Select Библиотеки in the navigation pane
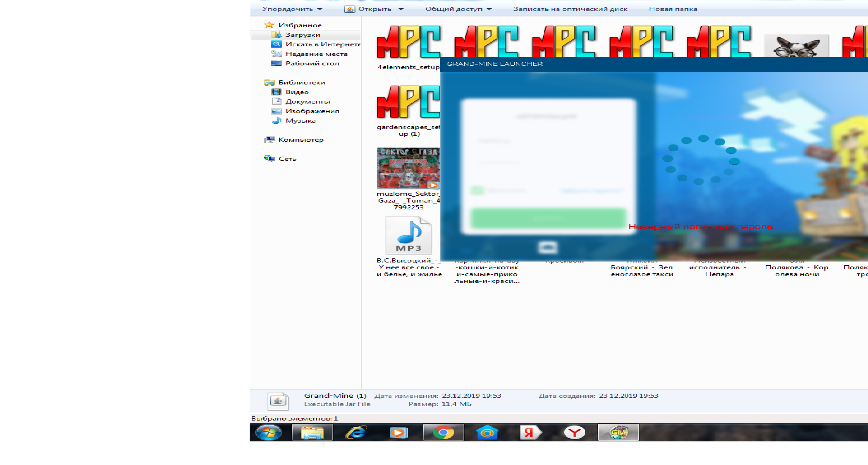This screenshot has width=868, height=465. pyautogui.click(x=302, y=82)
